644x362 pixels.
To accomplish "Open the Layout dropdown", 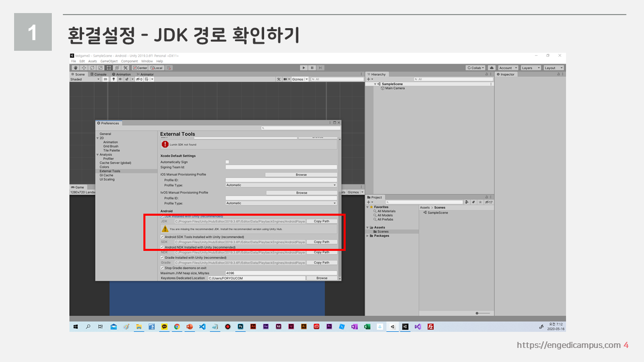I will (553, 68).
